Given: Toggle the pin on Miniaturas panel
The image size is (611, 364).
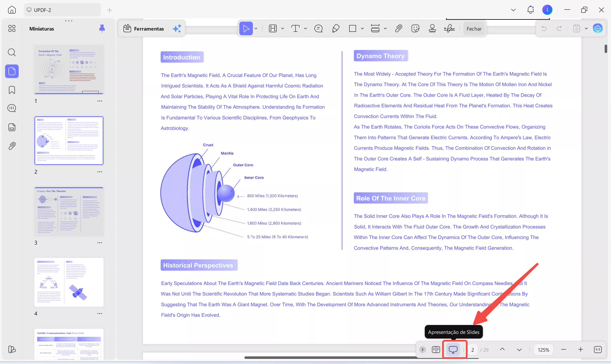Looking at the screenshot, I should coord(102,29).
